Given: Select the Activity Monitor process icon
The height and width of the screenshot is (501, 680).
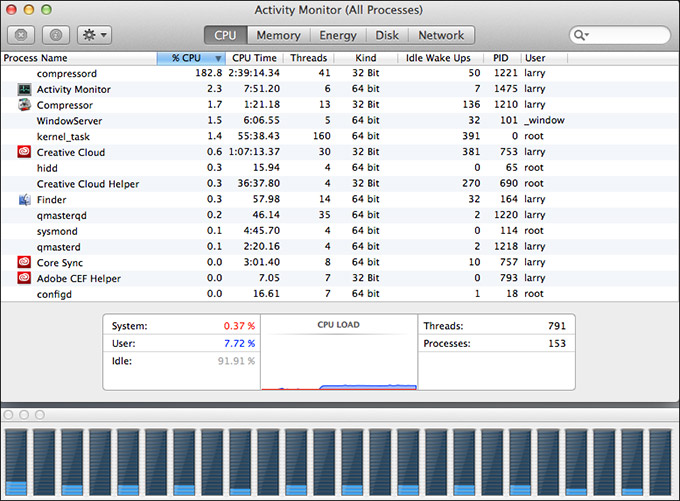Looking at the screenshot, I should coord(24,89).
